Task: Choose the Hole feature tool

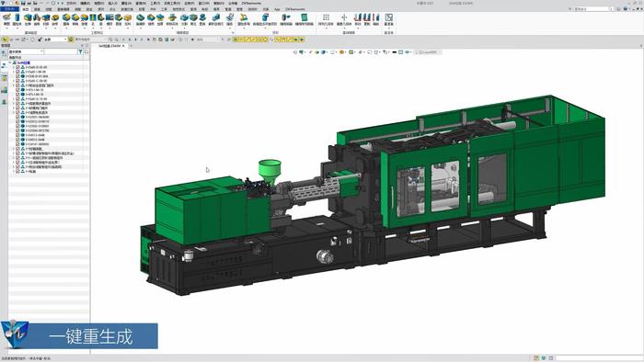Action: tap(93, 19)
